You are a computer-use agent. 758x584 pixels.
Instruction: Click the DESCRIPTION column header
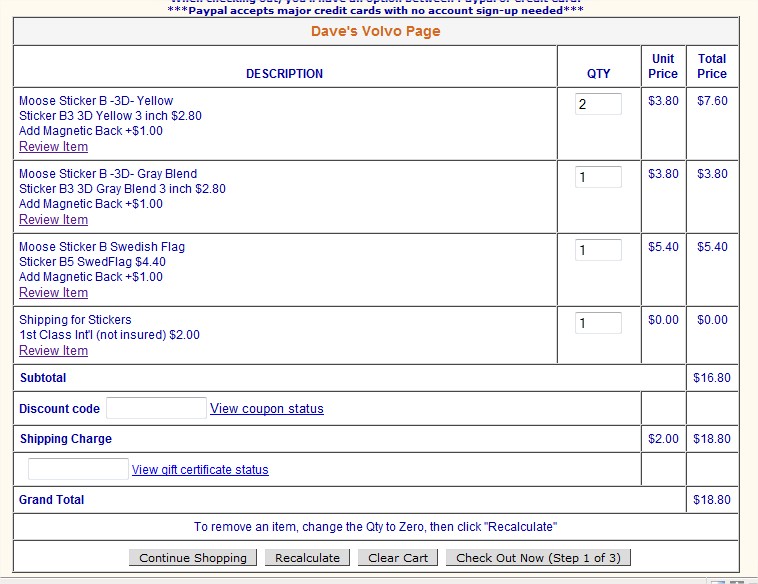[285, 74]
